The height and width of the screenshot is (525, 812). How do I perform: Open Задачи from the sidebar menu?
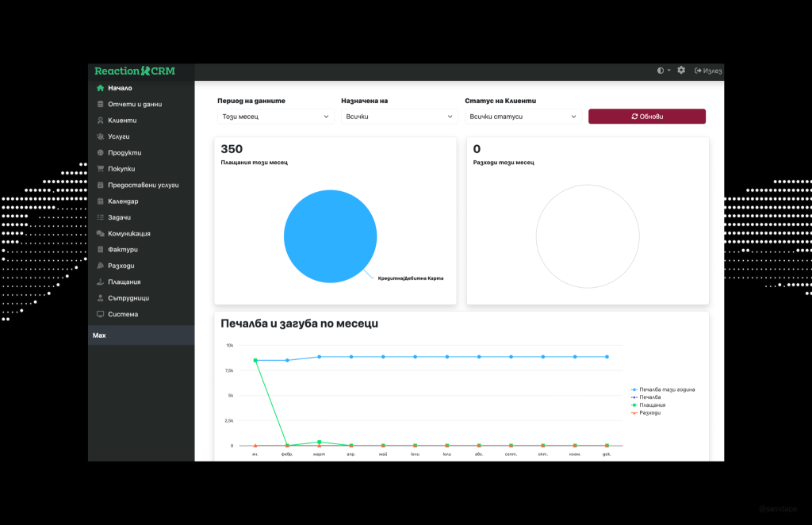[120, 217]
